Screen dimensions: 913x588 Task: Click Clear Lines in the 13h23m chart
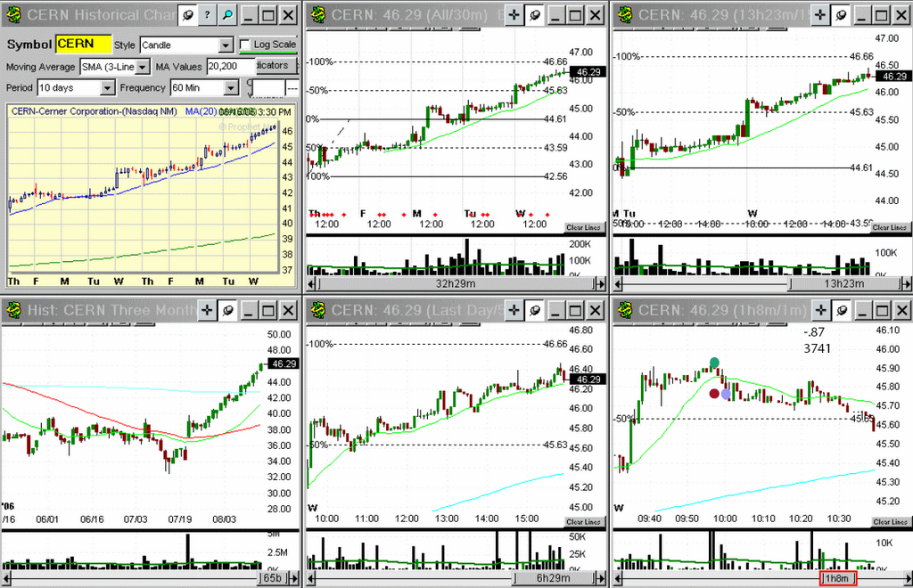(889, 227)
